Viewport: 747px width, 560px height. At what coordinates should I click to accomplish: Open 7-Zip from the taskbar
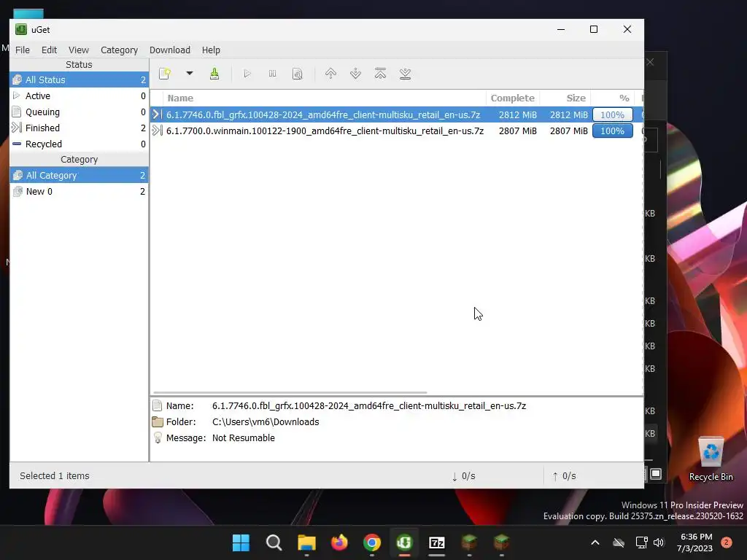(437, 542)
